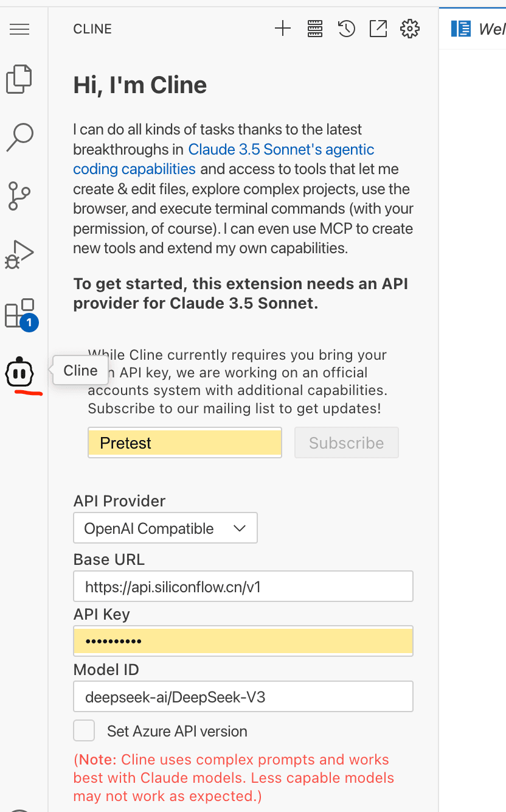
Task: Start a new Cline task with plus
Action: pos(283,29)
